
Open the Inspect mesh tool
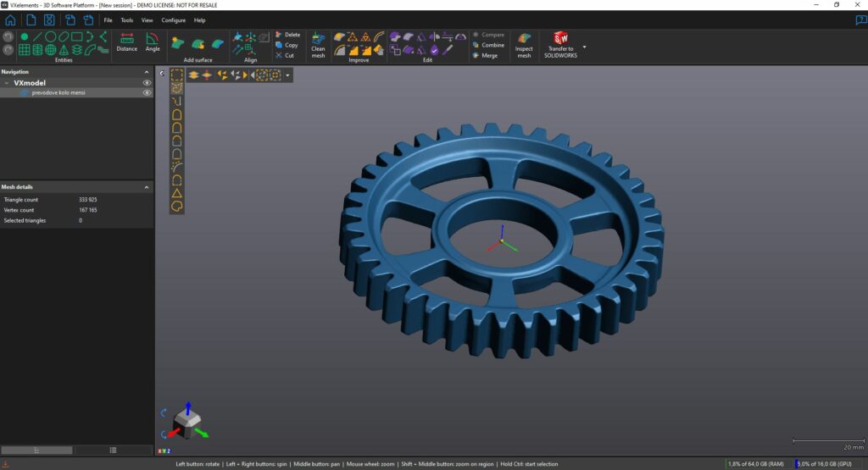coord(524,45)
